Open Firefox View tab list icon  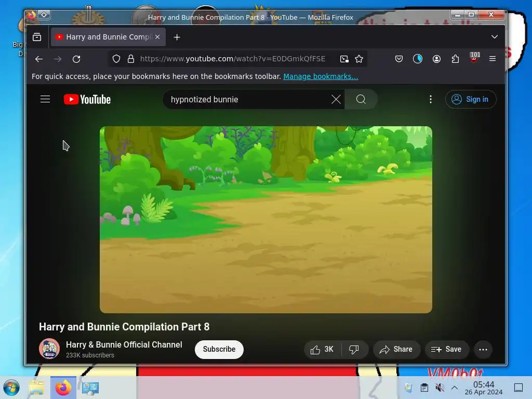tap(37, 37)
